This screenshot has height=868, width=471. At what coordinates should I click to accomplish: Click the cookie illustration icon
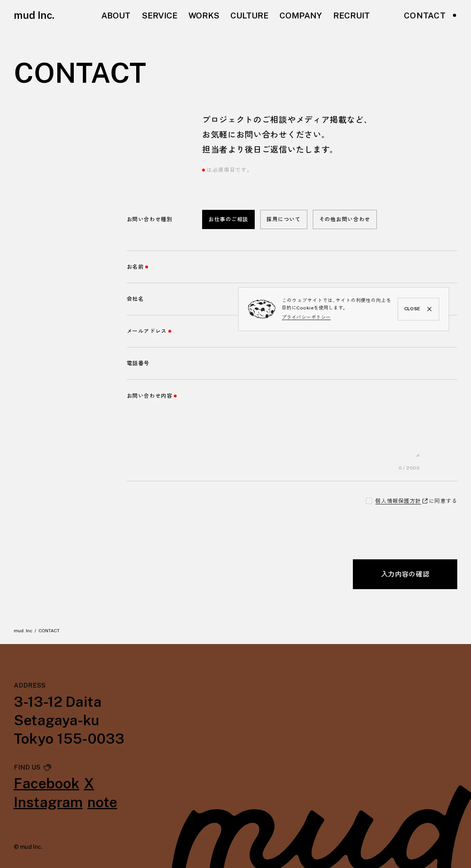262,309
